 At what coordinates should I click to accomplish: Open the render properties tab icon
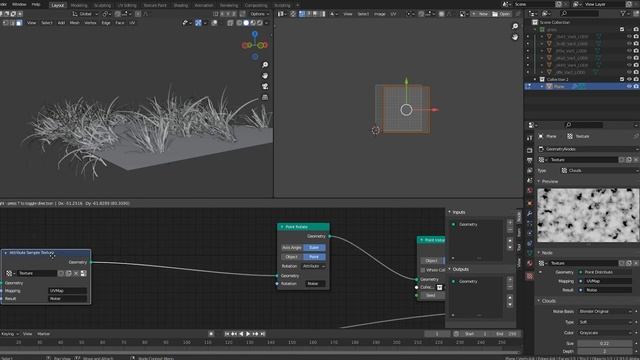(529, 150)
